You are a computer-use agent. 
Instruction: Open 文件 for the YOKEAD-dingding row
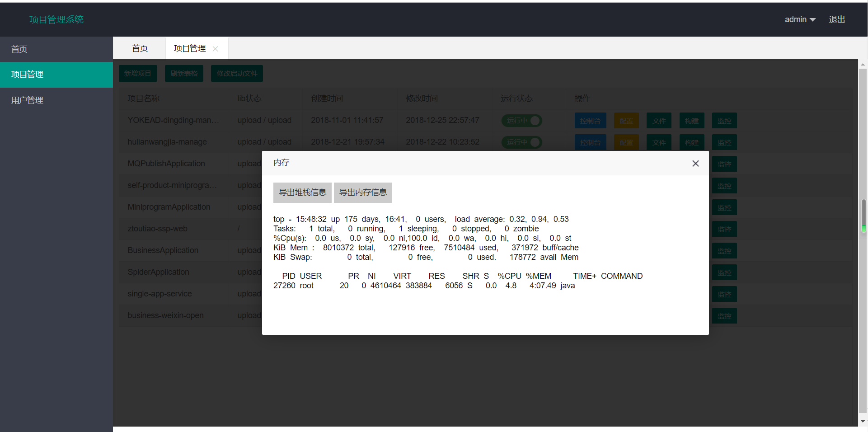pyautogui.click(x=659, y=121)
